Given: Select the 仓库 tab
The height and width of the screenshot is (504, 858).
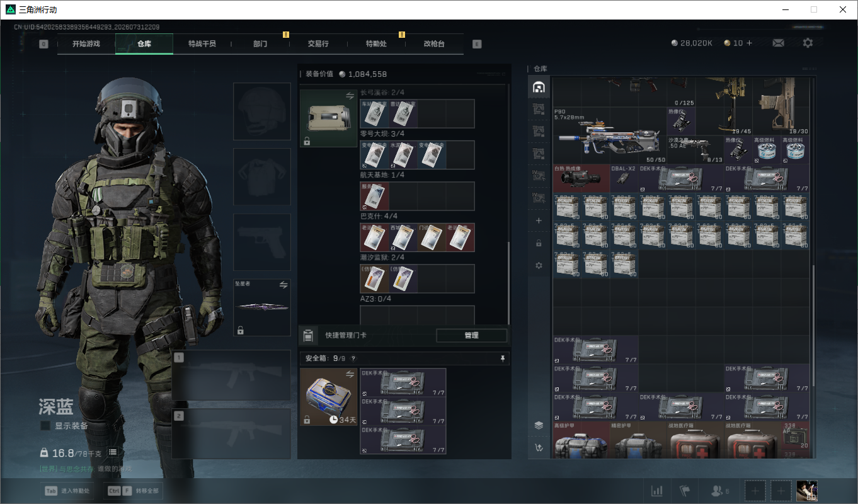Looking at the screenshot, I should [144, 44].
